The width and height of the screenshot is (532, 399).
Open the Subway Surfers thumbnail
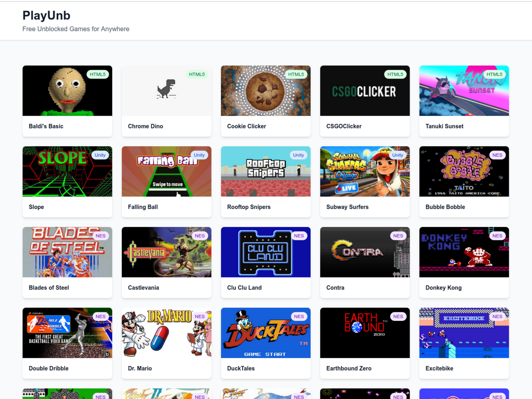pyautogui.click(x=365, y=171)
